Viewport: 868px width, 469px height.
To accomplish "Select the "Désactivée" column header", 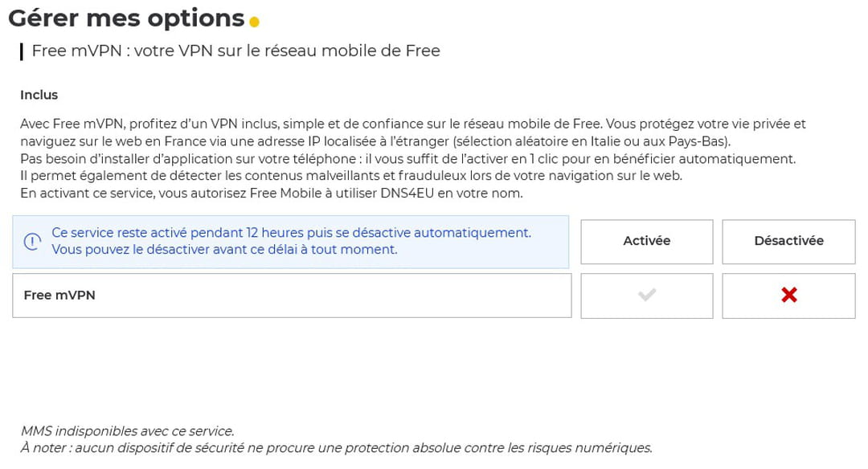I will (x=788, y=241).
